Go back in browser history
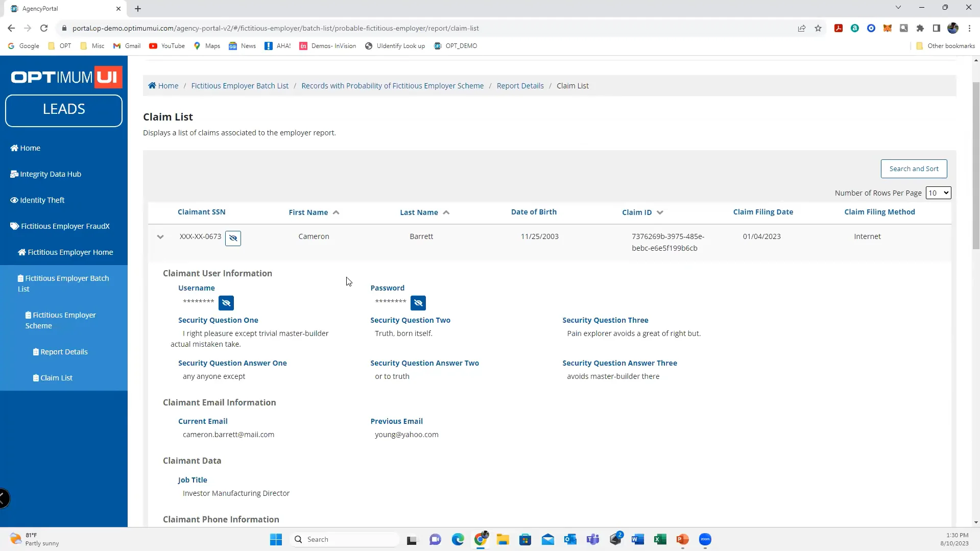 [11, 28]
